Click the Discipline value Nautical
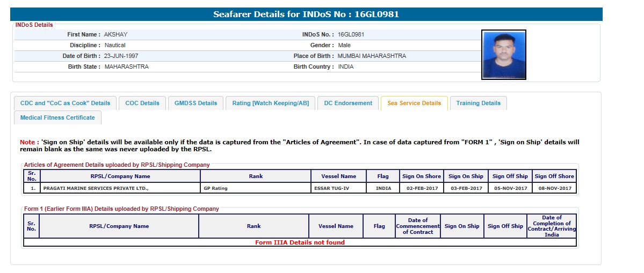The width and height of the screenshot is (644, 273). tap(115, 45)
